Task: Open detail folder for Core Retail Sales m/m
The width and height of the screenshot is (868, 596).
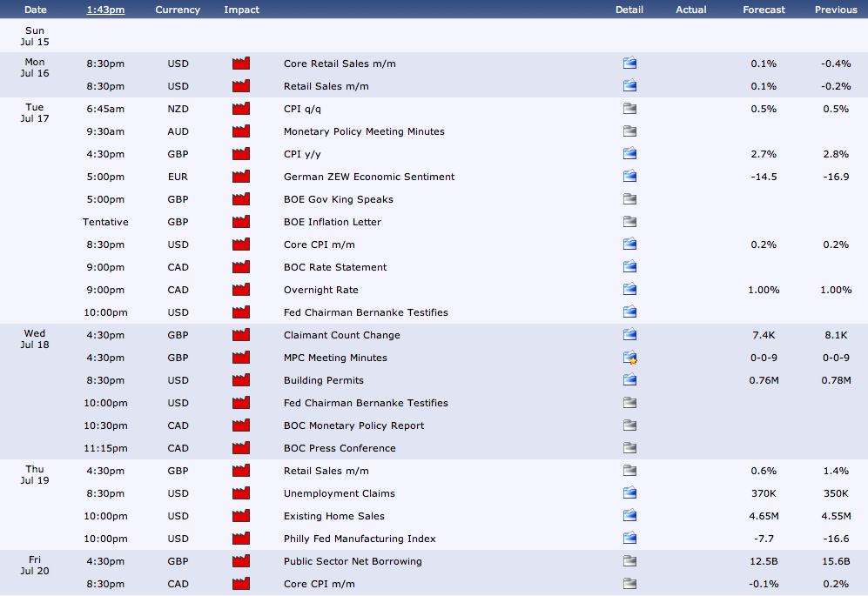Action: (629, 64)
